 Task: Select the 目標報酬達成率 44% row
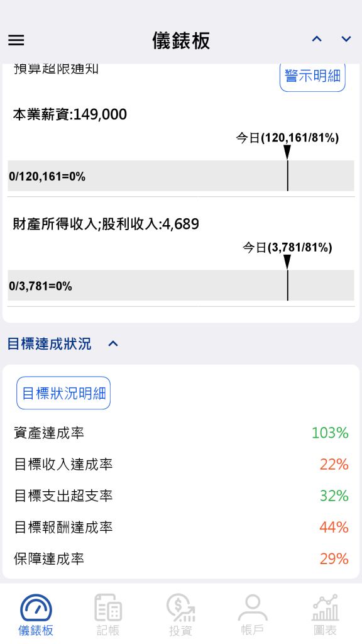[181, 528]
